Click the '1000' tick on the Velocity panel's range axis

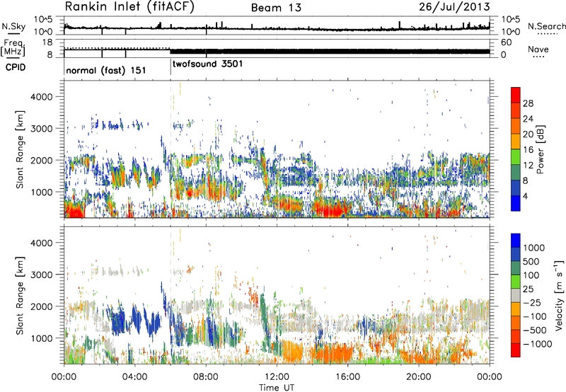41,338
